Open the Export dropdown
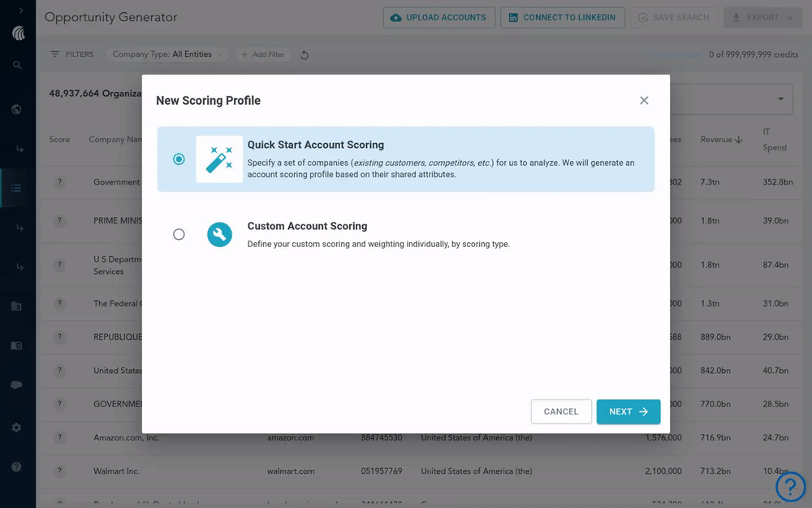Viewport: 812px width, 508px height. coord(762,18)
